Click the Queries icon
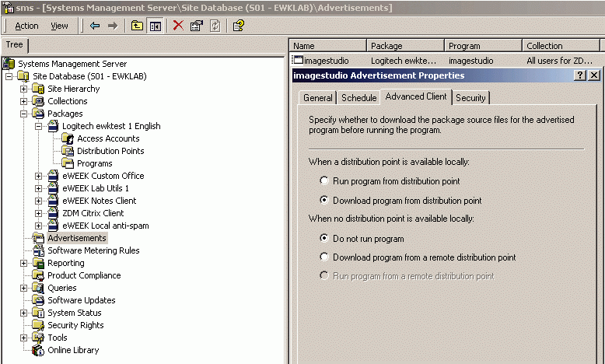Image resolution: width=605 pixels, height=364 pixels. [x=38, y=288]
